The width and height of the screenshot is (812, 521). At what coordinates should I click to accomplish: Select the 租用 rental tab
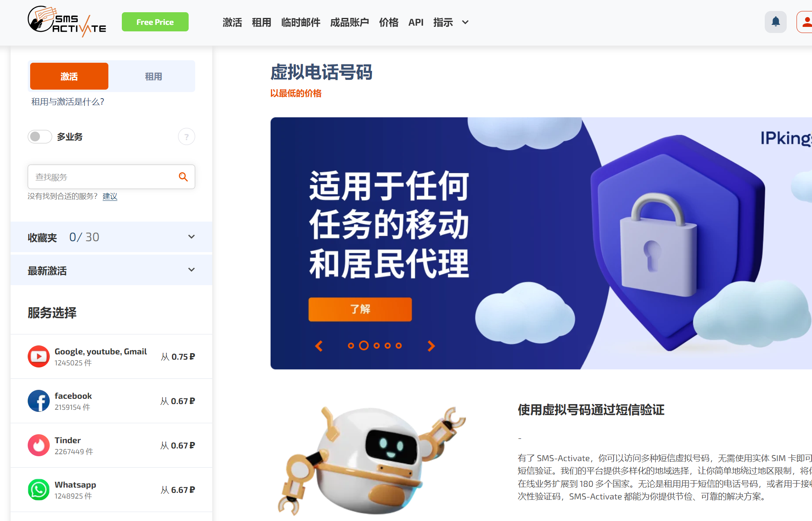(153, 75)
